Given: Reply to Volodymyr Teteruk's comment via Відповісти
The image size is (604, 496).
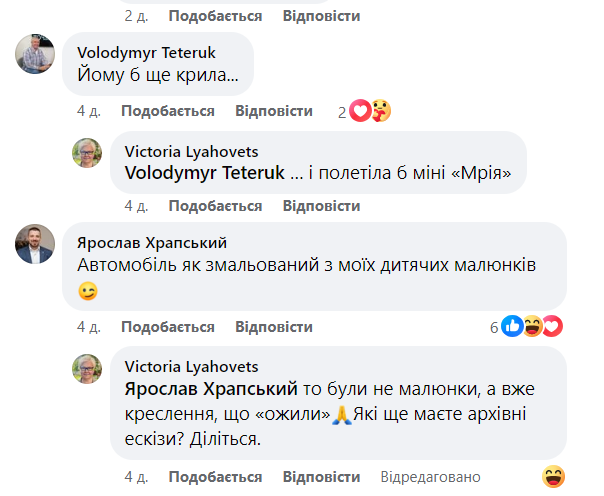Looking at the screenshot, I should coord(274,111).
